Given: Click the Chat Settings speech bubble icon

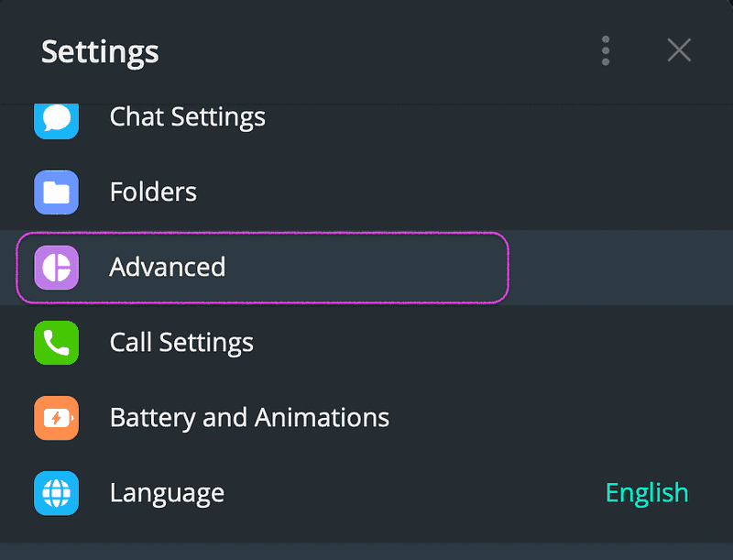Looking at the screenshot, I should pyautogui.click(x=56, y=118).
